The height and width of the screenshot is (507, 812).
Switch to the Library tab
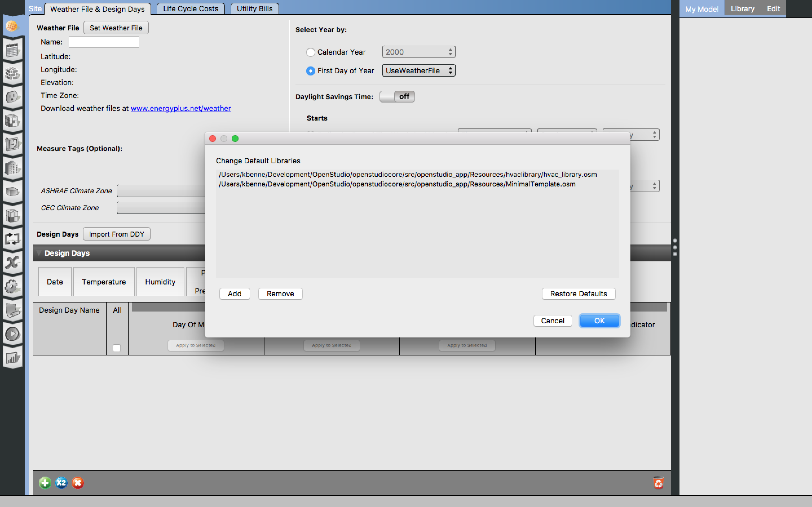pos(742,8)
